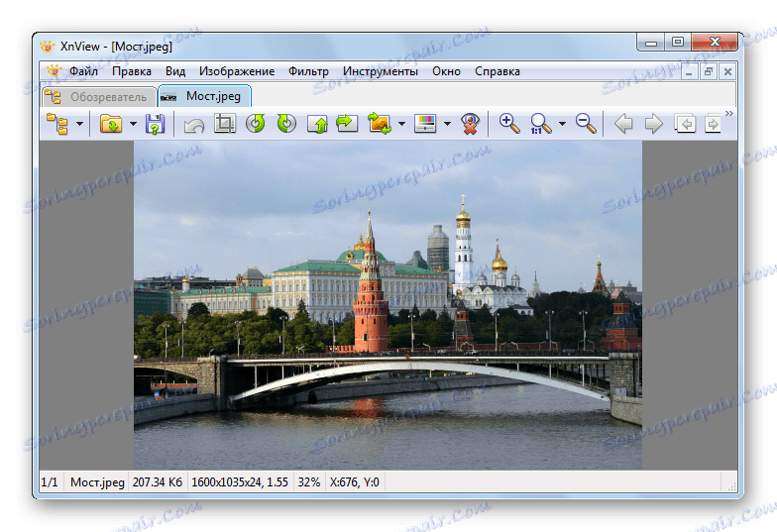The height and width of the screenshot is (532, 777).
Task: Expand the Browser toolbar button dropdown arrow
Action: coord(79,124)
